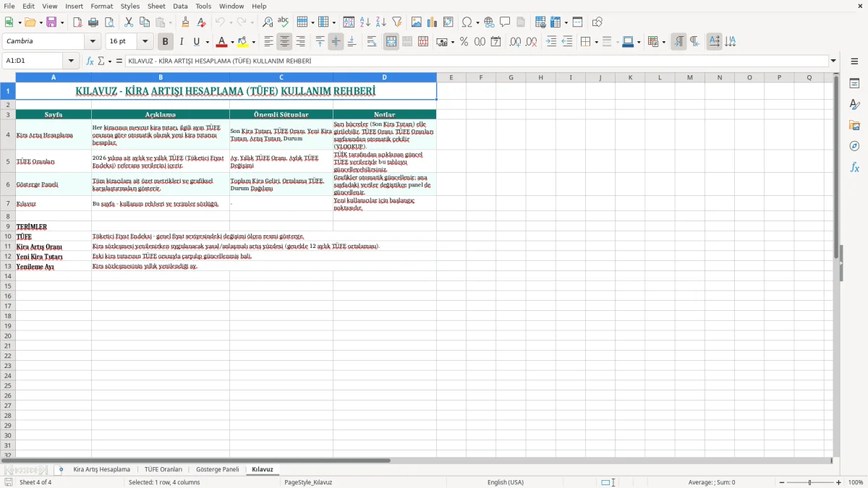Image resolution: width=868 pixels, height=488 pixels.
Task: Adjust the zoom slider
Action: pos(809,482)
